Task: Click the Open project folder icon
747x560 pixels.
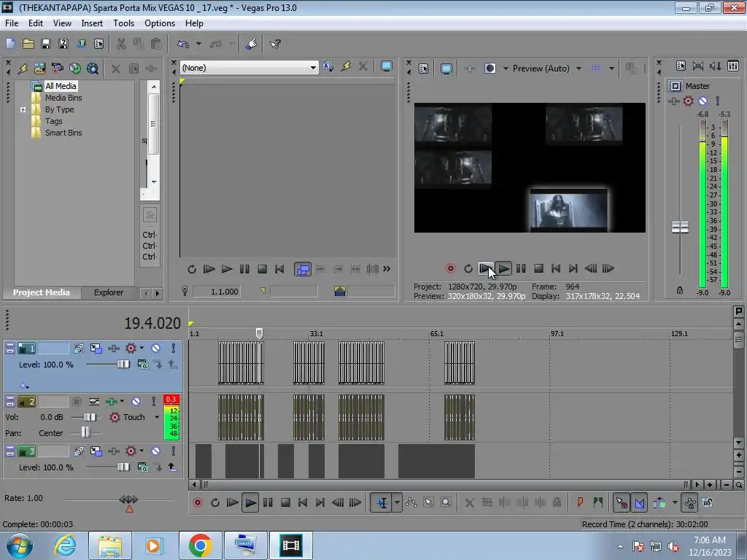Action: pyautogui.click(x=28, y=44)
